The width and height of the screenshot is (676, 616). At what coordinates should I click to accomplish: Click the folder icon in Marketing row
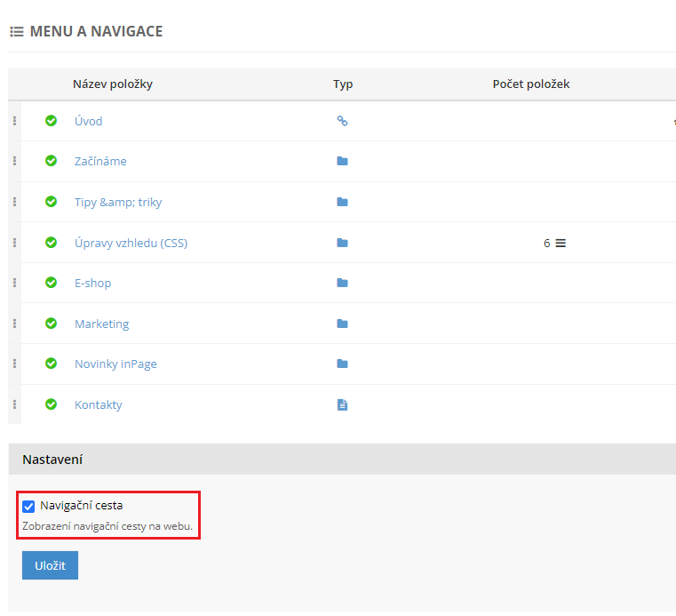click(342, 324)
